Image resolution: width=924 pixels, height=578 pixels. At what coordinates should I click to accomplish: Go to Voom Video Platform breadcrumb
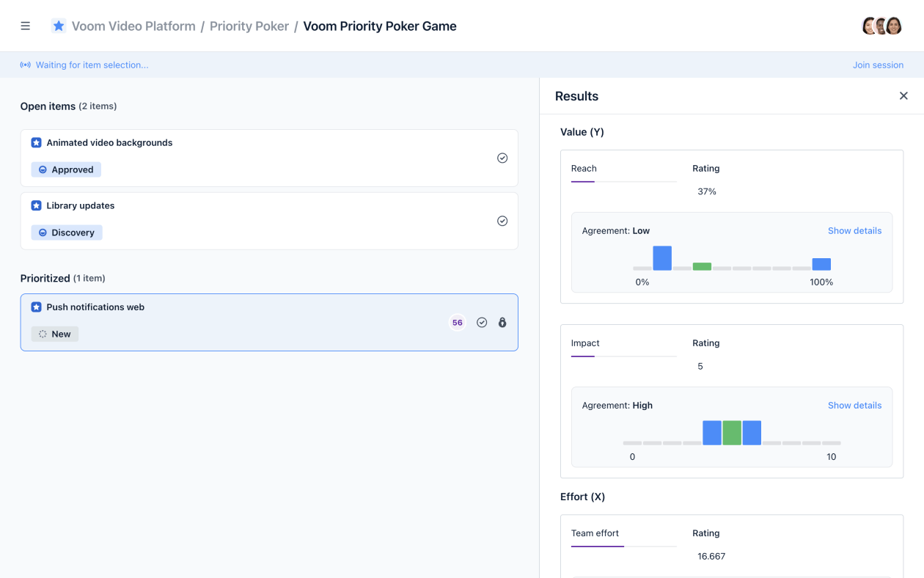point(133,26)
